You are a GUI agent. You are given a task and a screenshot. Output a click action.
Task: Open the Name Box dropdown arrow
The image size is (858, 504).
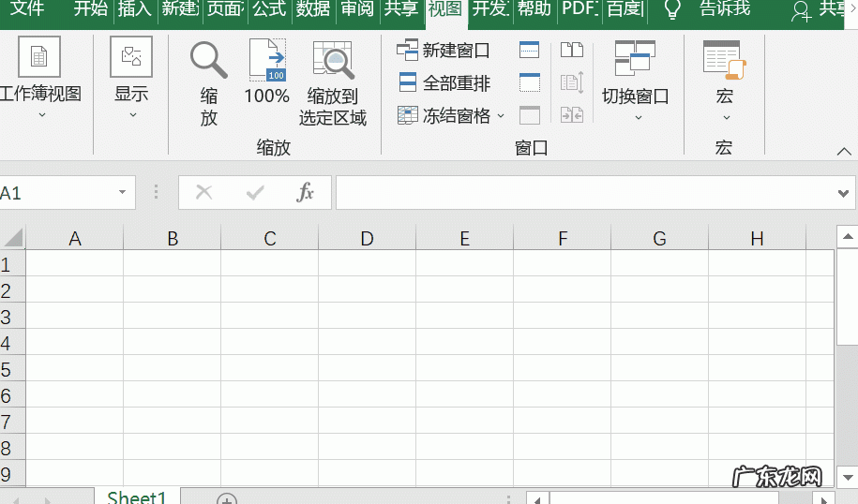[122, 193]
